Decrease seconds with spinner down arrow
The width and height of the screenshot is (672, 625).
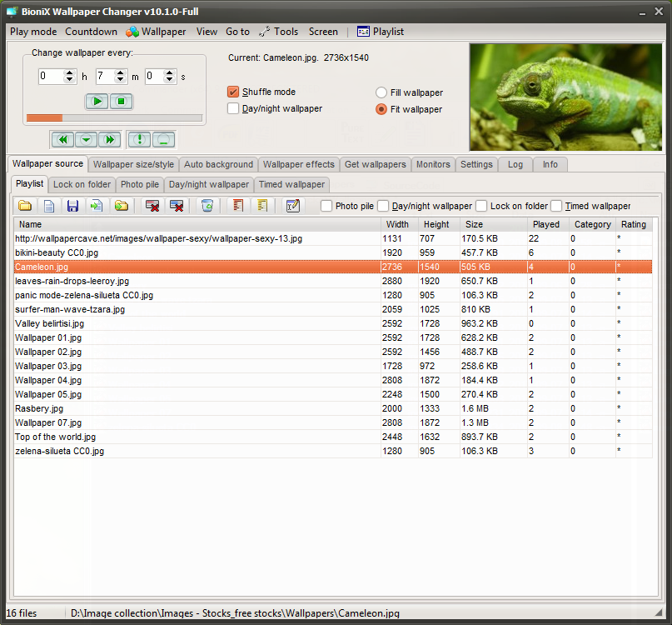pyautogui.click(x=170, y=80)
